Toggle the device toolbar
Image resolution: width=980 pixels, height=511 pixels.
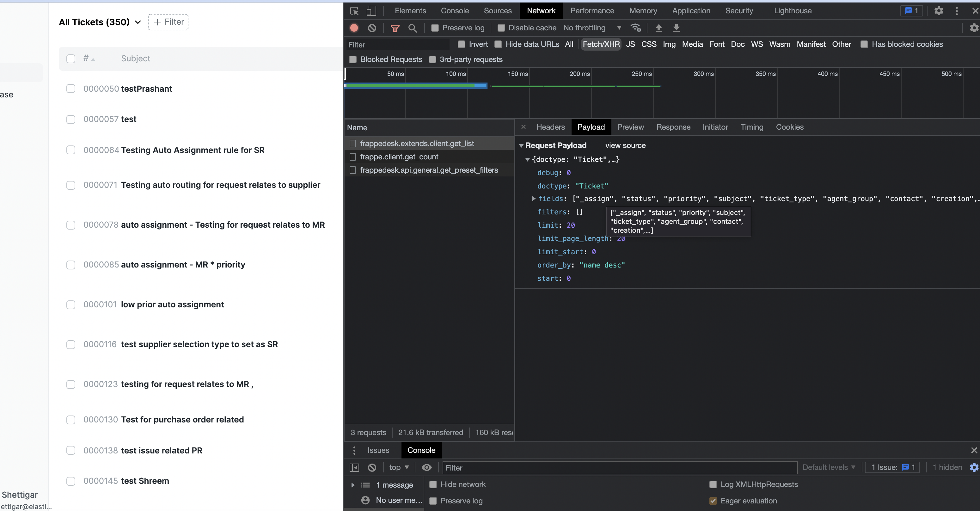(372, 11)
